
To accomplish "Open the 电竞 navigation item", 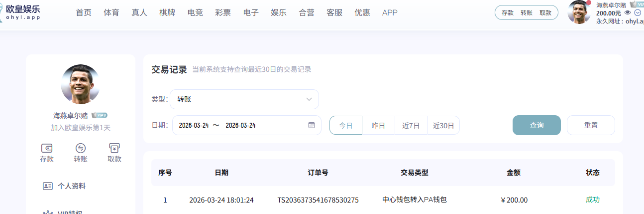I will pos(195,13).
